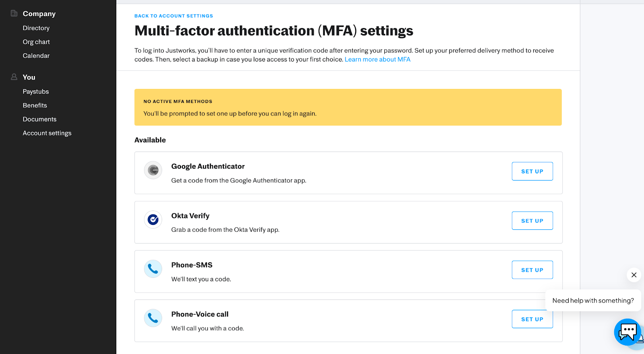Dismiss the help prompt with X button
The image size is (644, 354).
[634, 275]
